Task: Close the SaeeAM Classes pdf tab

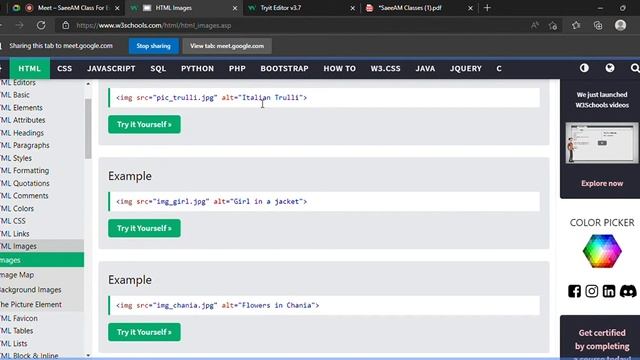Action: [470, 8]
